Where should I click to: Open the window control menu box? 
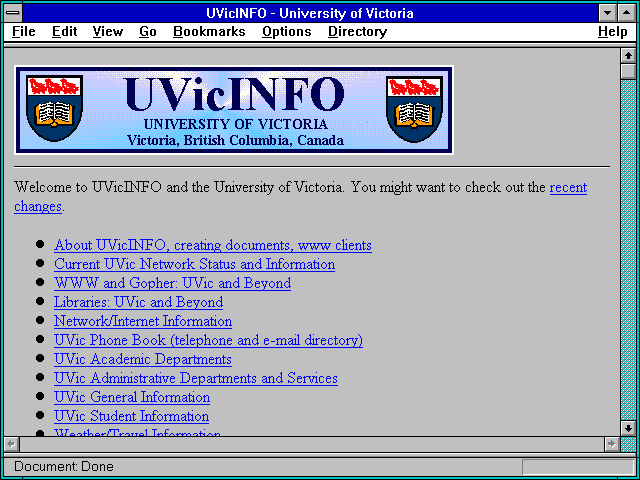pos(13,13)
